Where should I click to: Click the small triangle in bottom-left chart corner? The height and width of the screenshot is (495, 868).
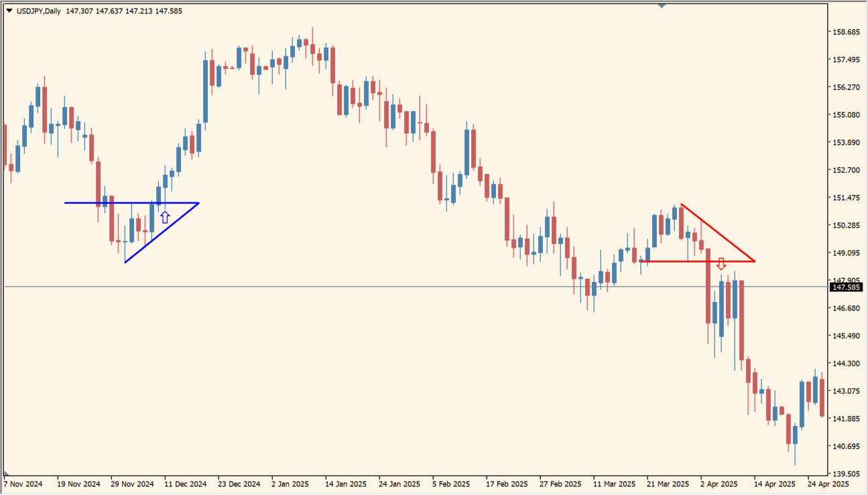coord(6,472)
